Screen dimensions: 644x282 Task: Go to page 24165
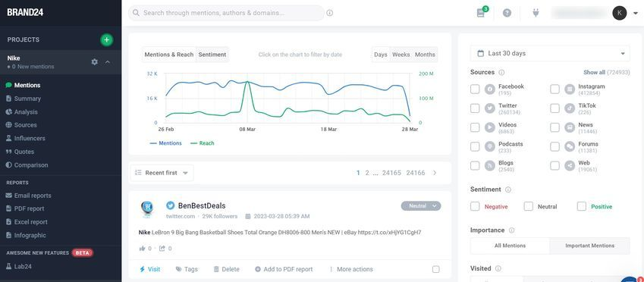coord(391,173)
